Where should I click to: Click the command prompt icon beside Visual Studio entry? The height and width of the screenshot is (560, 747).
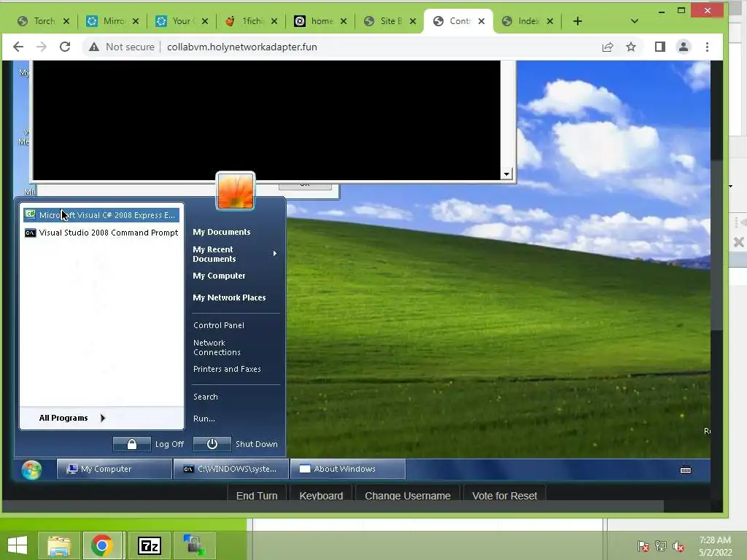point(30,233)
